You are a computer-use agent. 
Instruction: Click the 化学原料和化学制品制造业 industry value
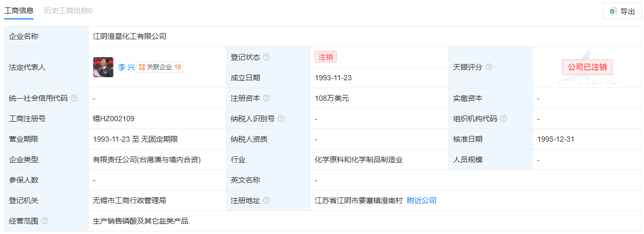(359, 159)
